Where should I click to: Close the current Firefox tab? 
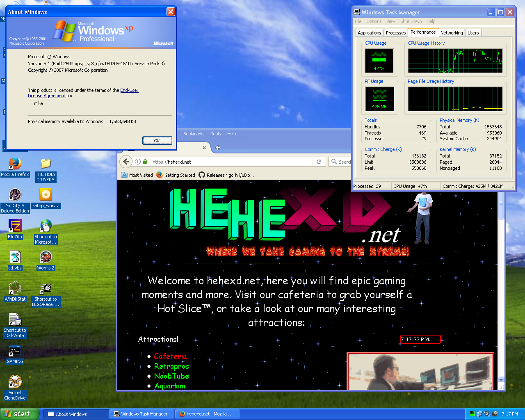pos(204,148)
